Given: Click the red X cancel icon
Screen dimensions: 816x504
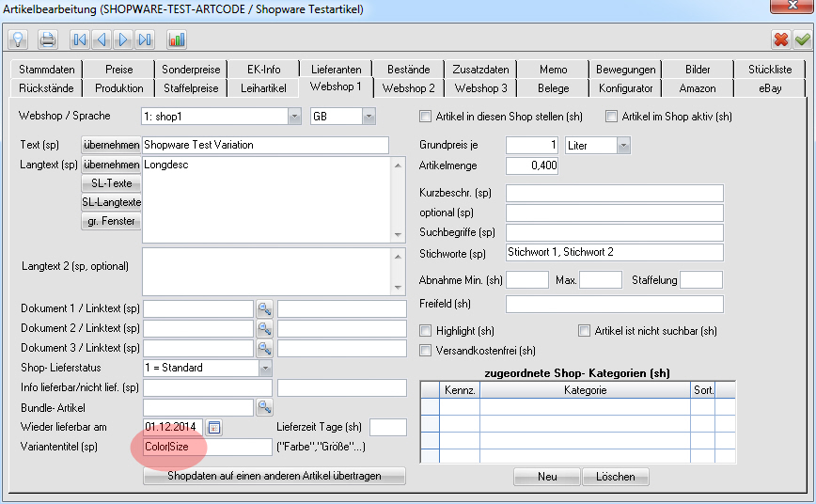Looking at the screenshot, I should pos(781,39).
